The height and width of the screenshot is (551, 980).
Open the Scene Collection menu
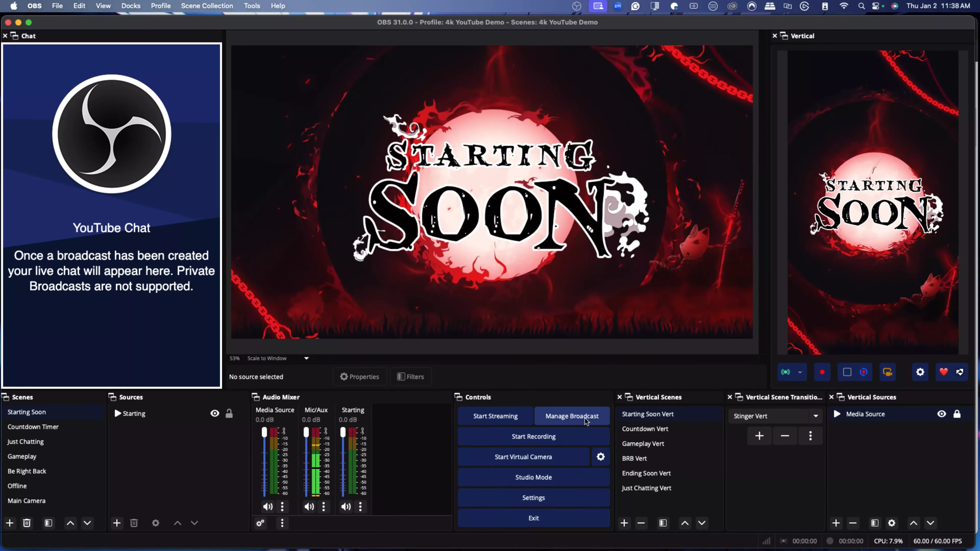[207, 6]
